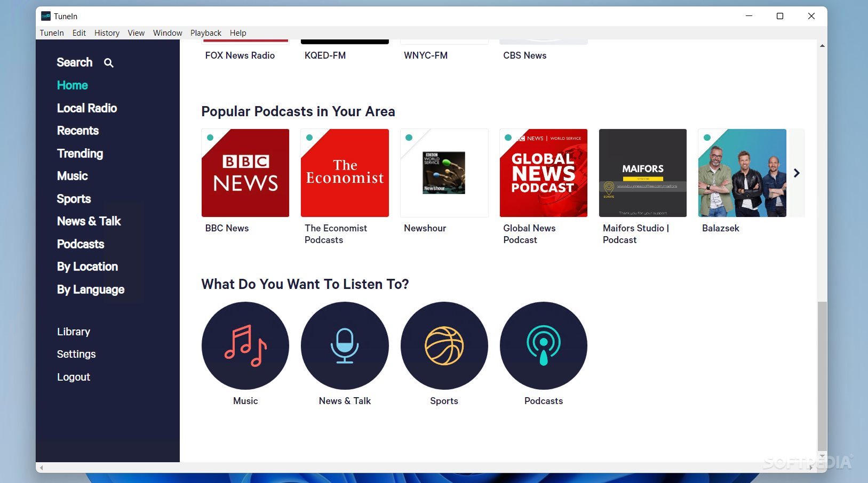Viewport: 868px width, 483px height.
Task: Open the News & Talk microphone icon
Action: pyautogui.click(x=345, y=345)
